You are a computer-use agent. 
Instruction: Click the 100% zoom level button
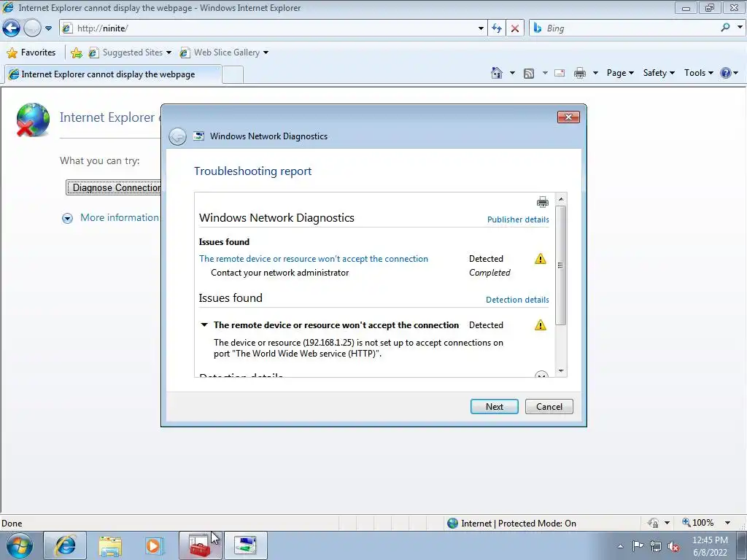point(698,523)
